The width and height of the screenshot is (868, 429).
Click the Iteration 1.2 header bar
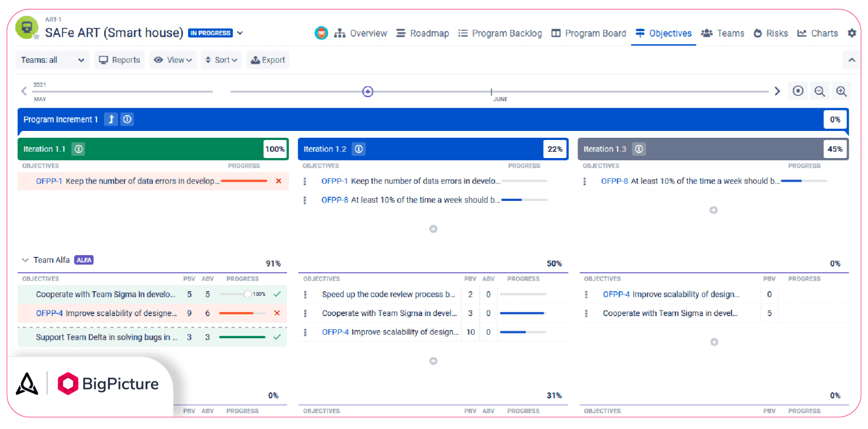[x=433, y=149]
